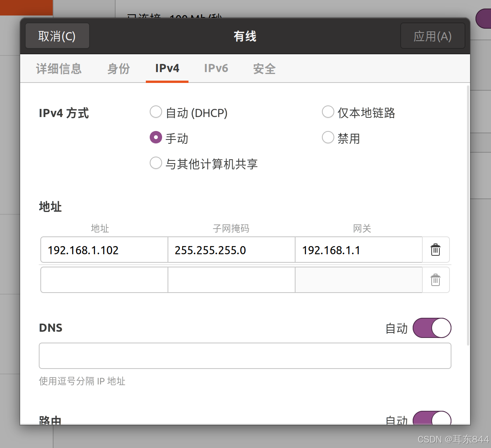The width and height of the screenshot is (491, 448).
Task: Click the gateway field 192.168.1.1
Action: click(359, 250)
